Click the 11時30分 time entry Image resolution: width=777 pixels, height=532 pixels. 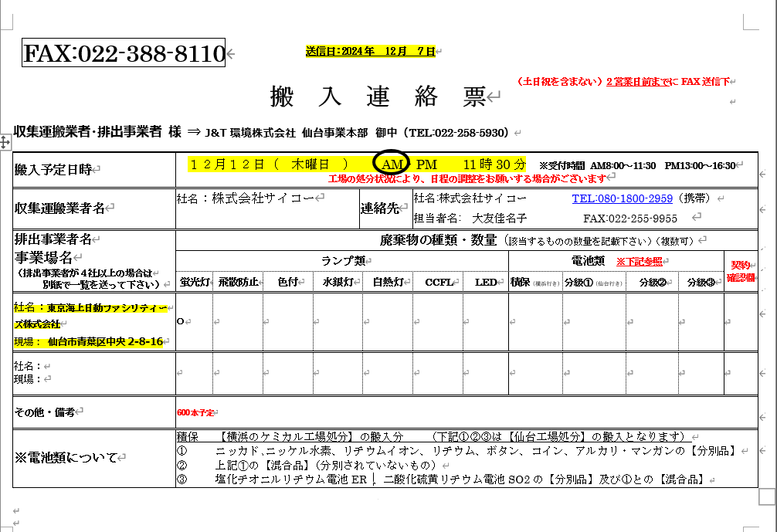pyautogui.click(x=494, y=164)
